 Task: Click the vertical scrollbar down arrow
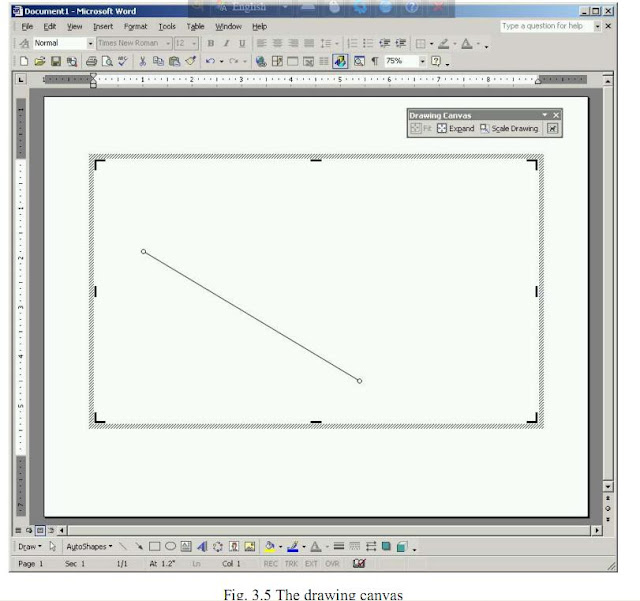(x=608, y=486)
